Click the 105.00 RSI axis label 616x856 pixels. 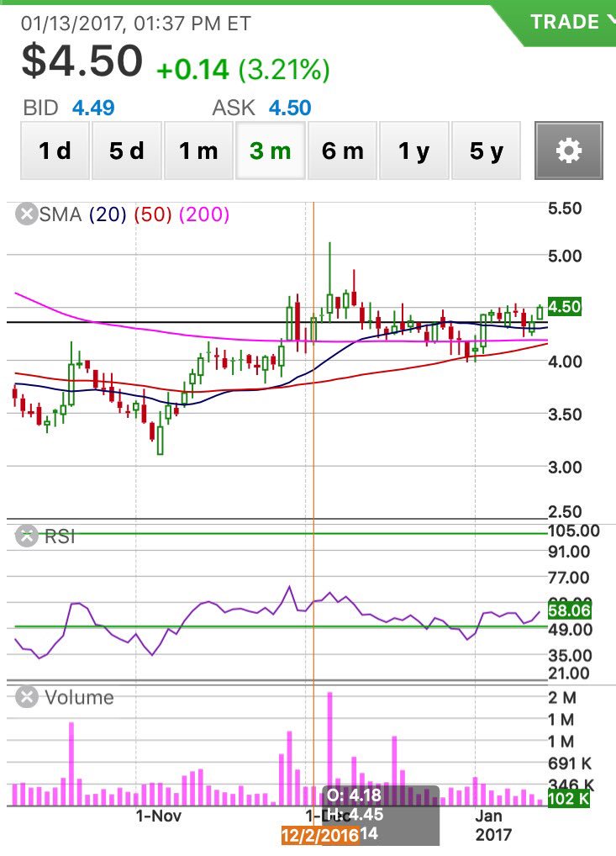[574, 531]
